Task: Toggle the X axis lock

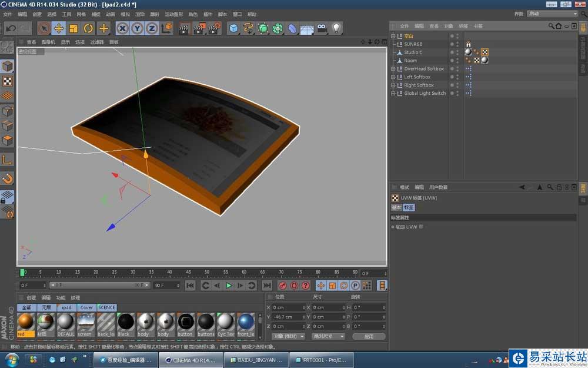Action: (x=122, y=28)
